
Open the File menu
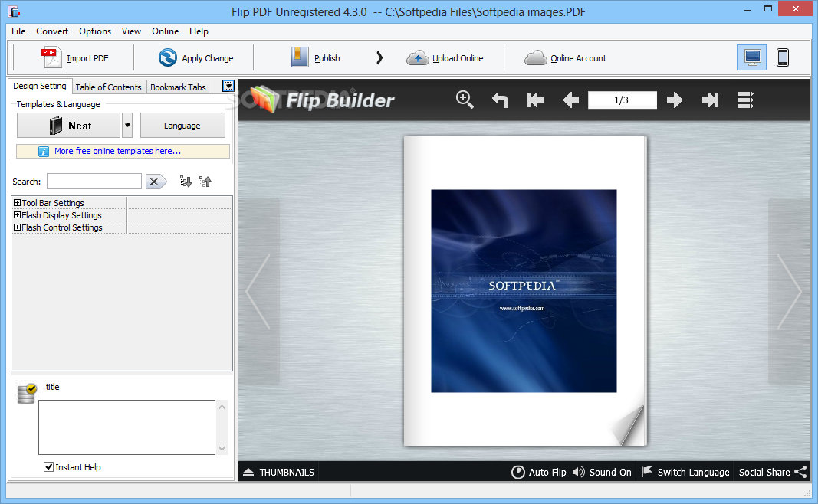pos(18,31)
